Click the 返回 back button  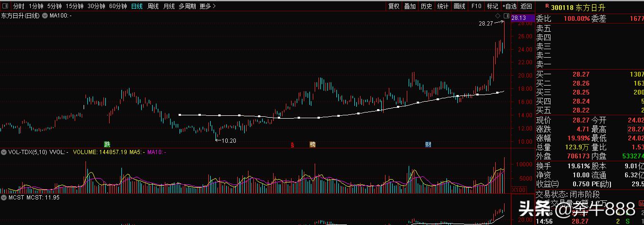pyautogui.click(x=526, y=6)
